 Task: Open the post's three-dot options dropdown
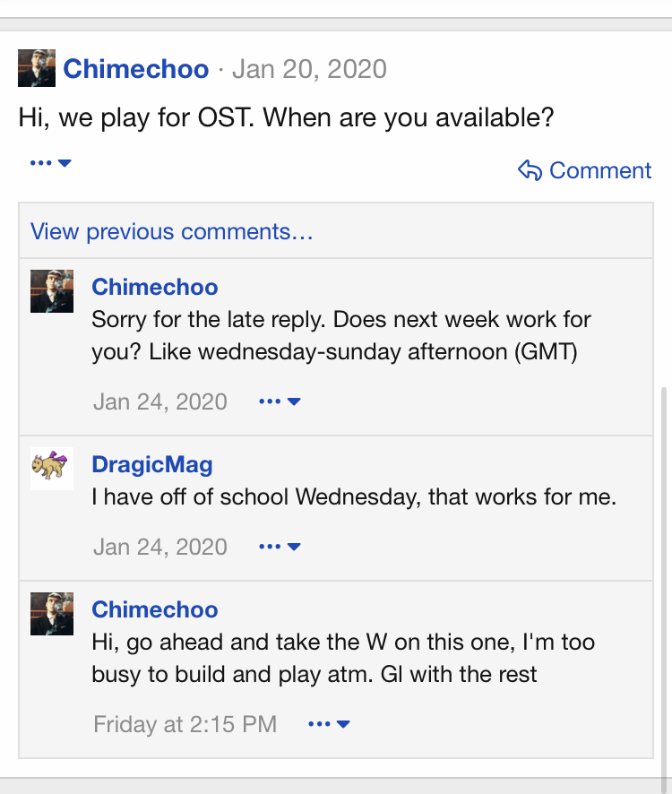51,163
